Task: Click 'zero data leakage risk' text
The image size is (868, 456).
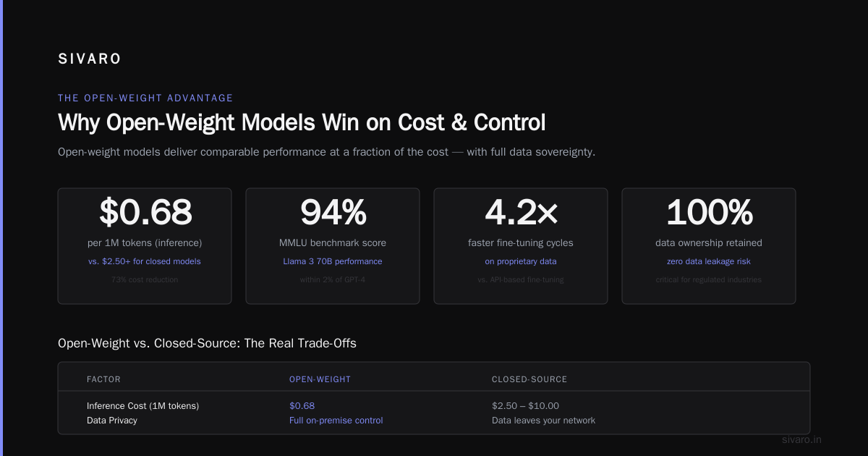Action: click(709, 261)
